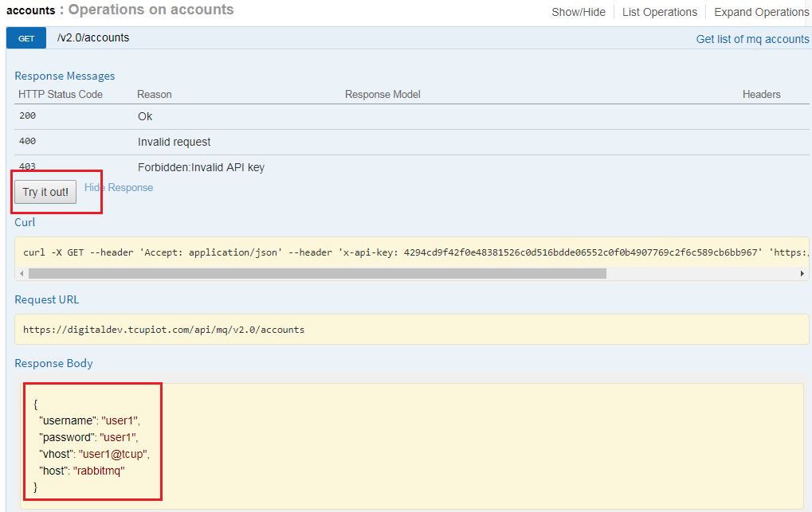Click the Response Model column header
This screenshot has width=812, height=512.
[382, 94]
